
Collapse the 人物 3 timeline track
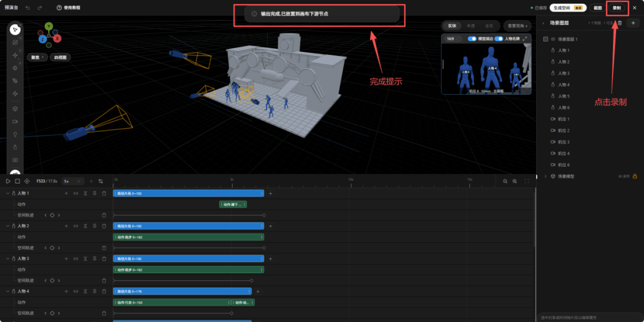click(7, 259)
